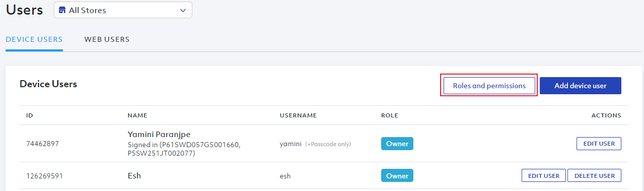644x191 pixels.
Task: Click user ID 126269591
Action: (x=44, y=176)
